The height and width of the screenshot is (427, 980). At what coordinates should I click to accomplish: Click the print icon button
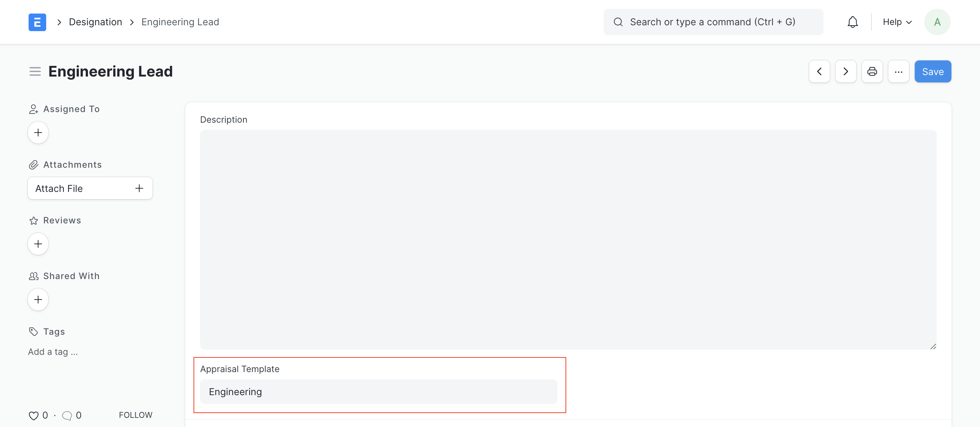click(872, 71)
